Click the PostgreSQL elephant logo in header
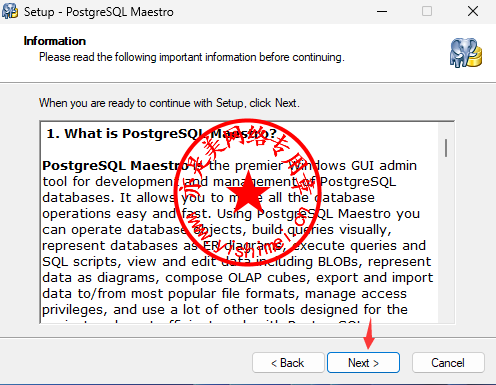496x385 pixels. (x=466, y=53)
